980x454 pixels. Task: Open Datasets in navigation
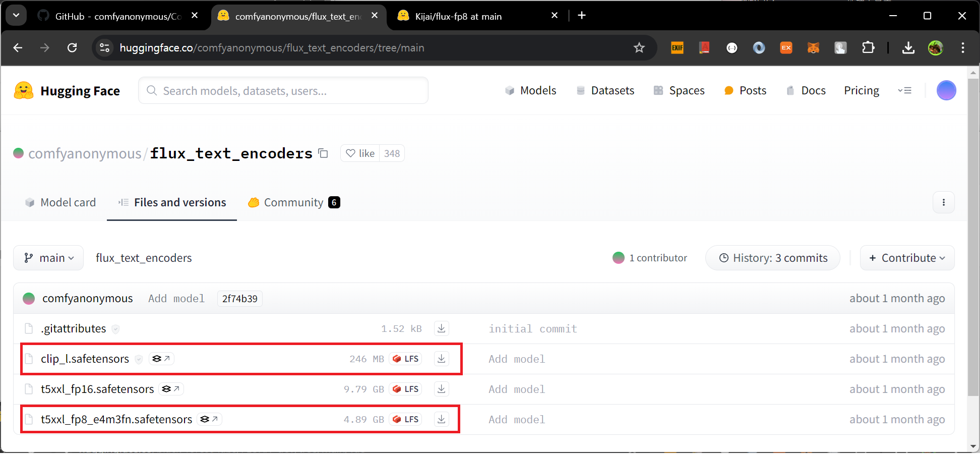tap(605, 91)
